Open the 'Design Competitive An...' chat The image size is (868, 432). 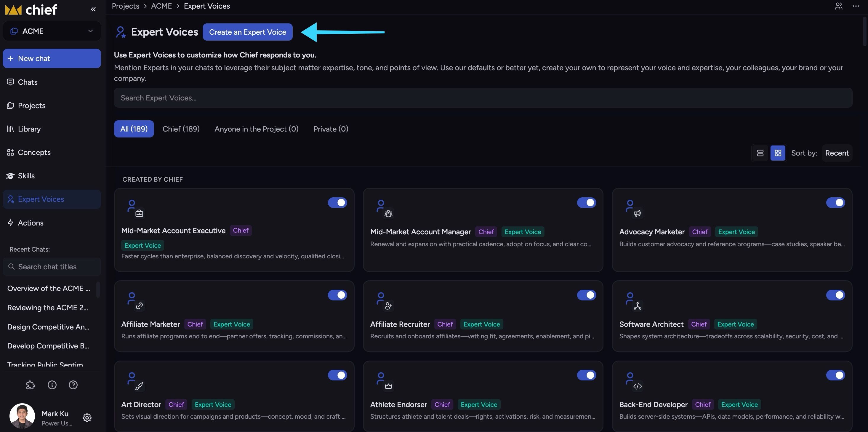pos(49,327)
